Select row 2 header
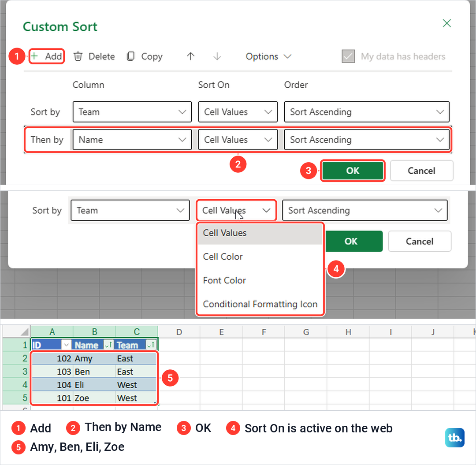This screenshot has height=465, width=476. 16,358
